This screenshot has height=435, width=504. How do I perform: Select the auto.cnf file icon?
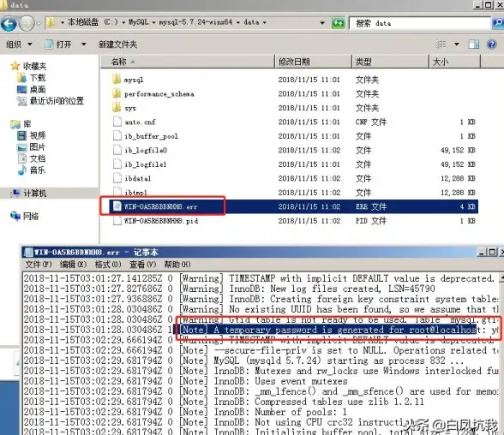(117, 122)
